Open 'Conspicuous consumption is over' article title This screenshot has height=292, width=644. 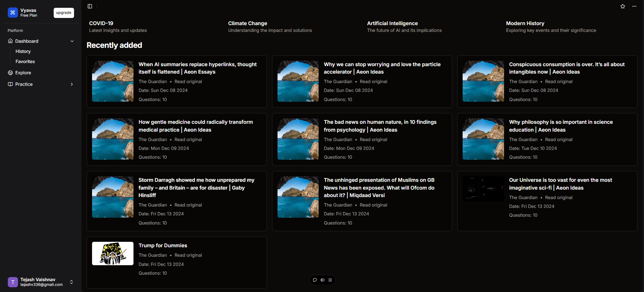pyautogui.click(x=567, y=68)
